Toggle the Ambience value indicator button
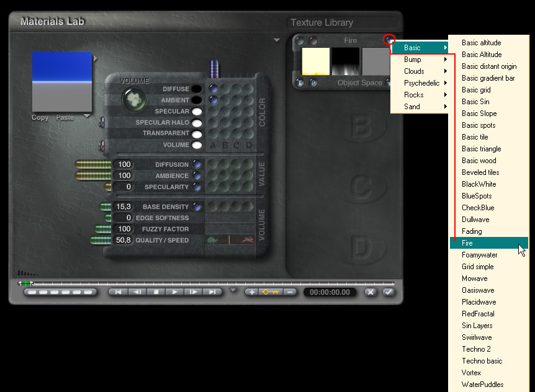Viewport: 535px width, 392px height. (197, 176)
